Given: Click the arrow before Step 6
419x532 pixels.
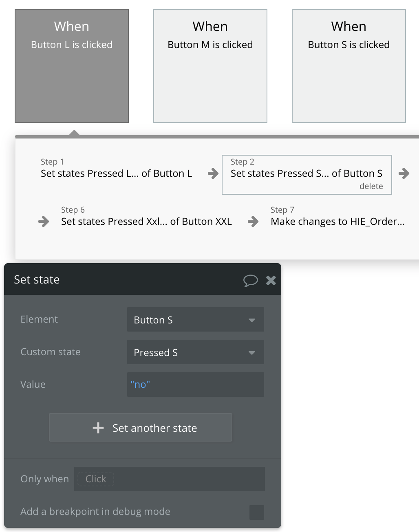Looking at the screenshot, I should pos(44,222).
